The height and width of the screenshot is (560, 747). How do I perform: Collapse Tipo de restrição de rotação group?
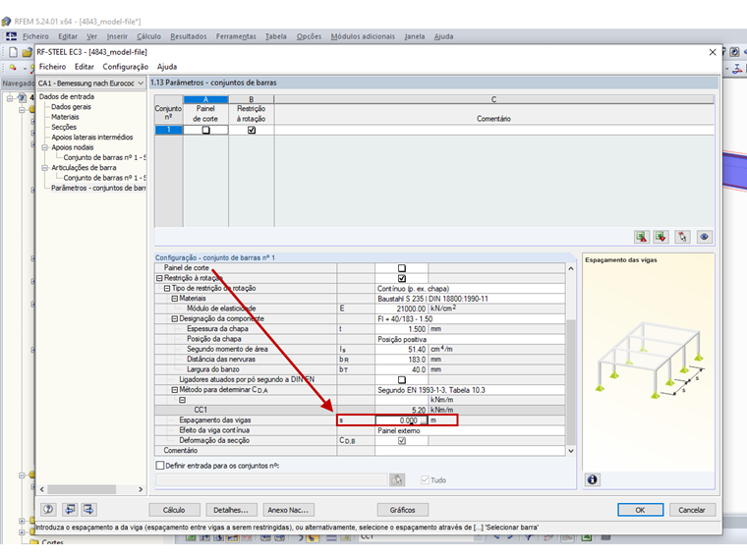167,288
